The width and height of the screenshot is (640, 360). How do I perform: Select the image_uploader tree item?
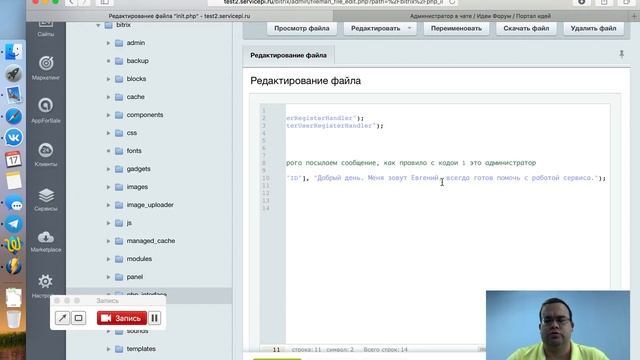[150, 205]
